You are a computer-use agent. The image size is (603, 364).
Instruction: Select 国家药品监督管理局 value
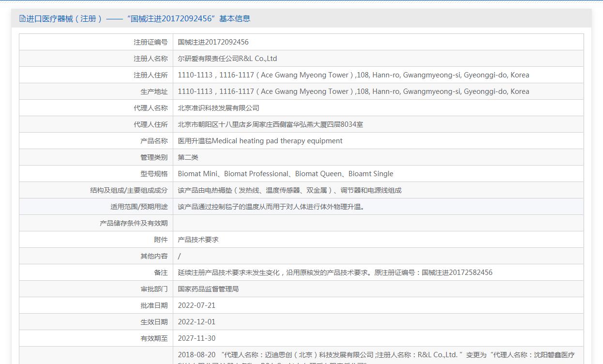pos(209,289)
